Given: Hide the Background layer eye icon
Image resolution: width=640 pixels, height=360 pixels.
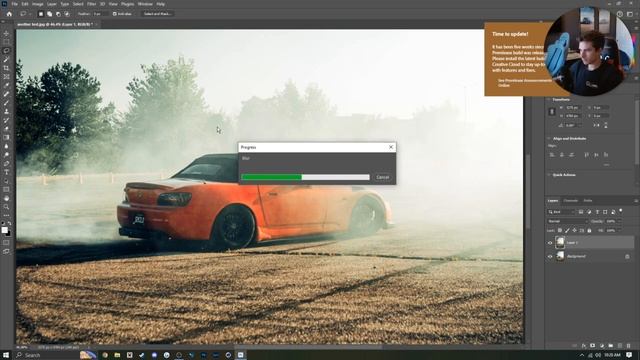Looking at the screenshot, I should [x=550, y=256].
